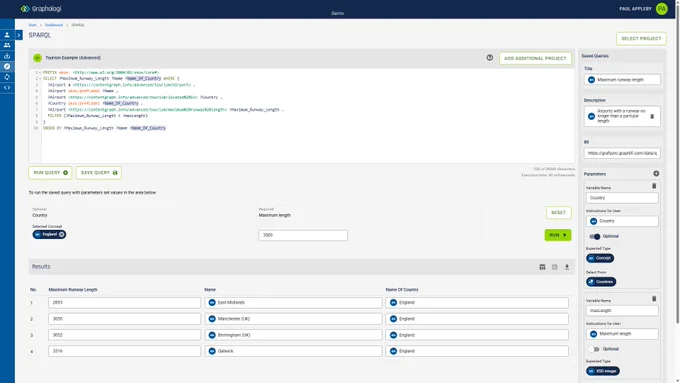This screenshot has height=383, width=680.
Task: Delete the saved query description trash icon
Action: point(652,116)
